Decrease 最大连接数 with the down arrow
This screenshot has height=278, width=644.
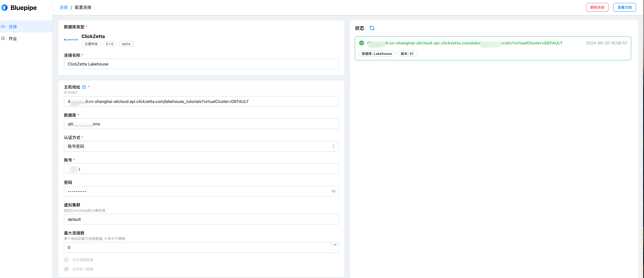pos(335,250)
